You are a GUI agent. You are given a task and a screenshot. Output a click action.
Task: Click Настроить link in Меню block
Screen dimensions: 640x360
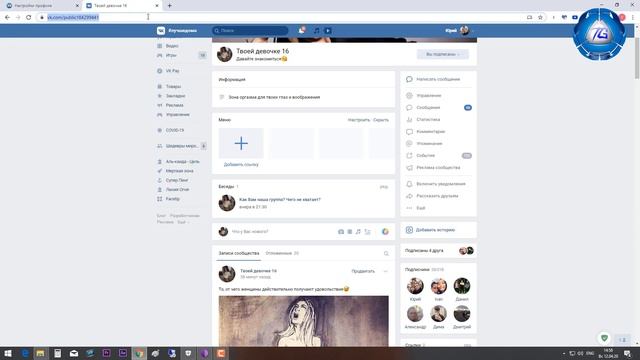point(358,120)
